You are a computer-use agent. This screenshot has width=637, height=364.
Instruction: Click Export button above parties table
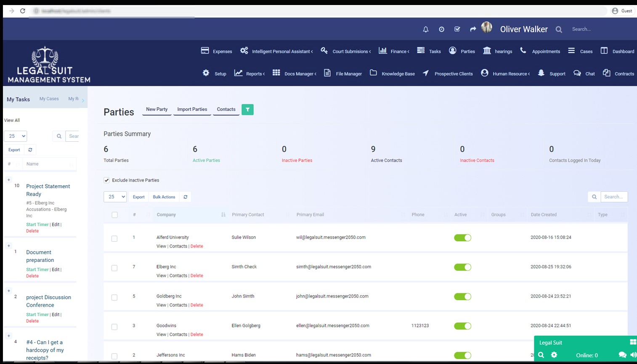(138, 197)
